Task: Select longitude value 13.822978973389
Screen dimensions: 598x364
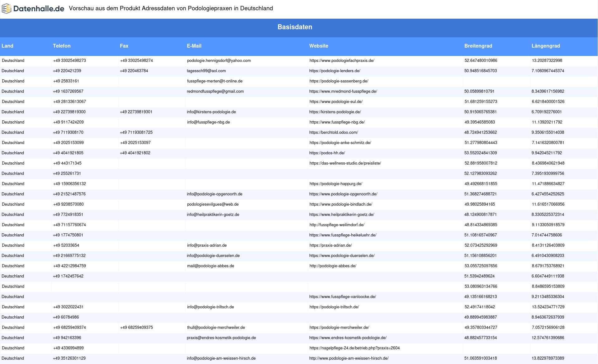Action: pyautogui.click(x=548, y=358)
